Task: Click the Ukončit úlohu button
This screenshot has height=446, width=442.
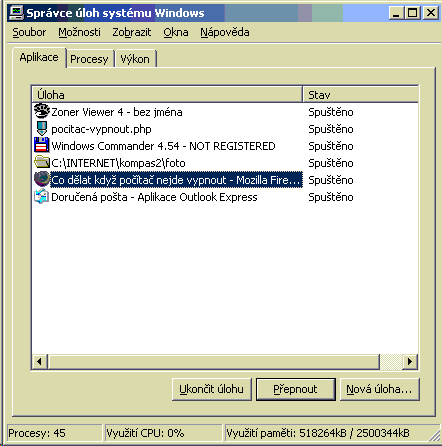Action: point(212,389)
